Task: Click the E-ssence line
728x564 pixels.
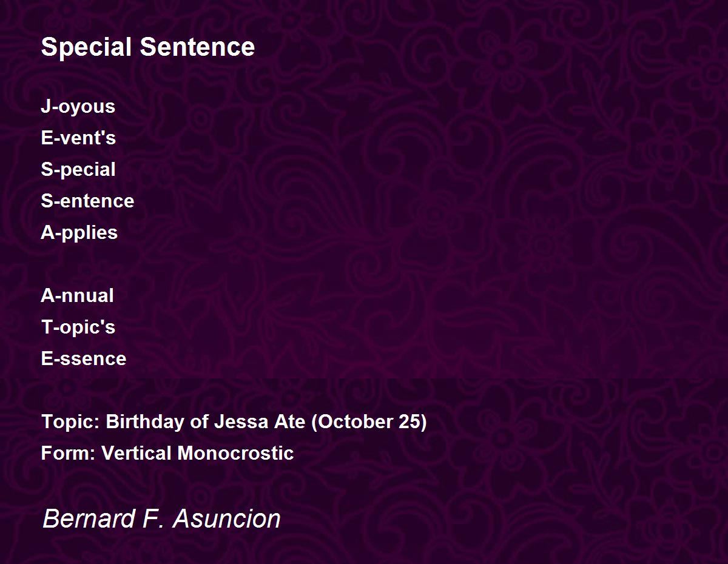Action: point(84,358)
